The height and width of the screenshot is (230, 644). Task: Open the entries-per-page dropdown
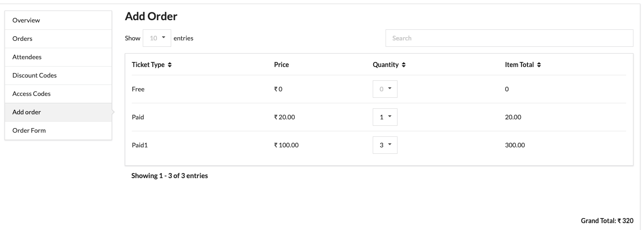[x=157, y=38]
